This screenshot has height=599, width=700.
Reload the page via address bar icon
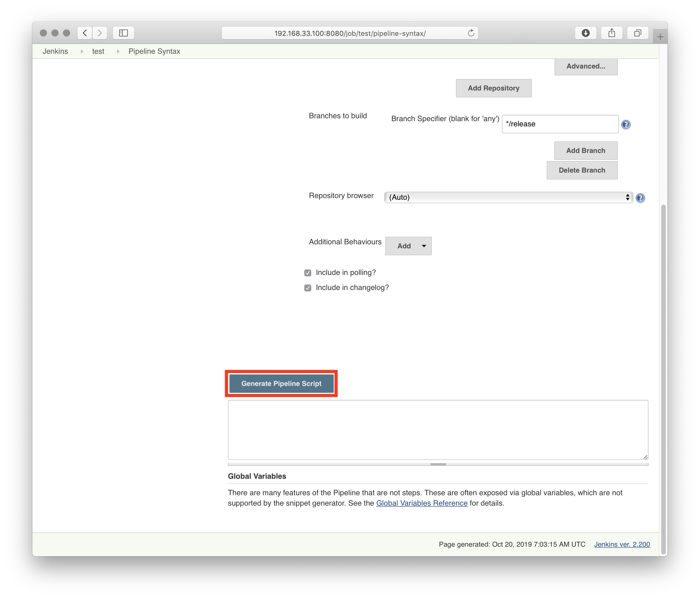(x=471, y=33)
